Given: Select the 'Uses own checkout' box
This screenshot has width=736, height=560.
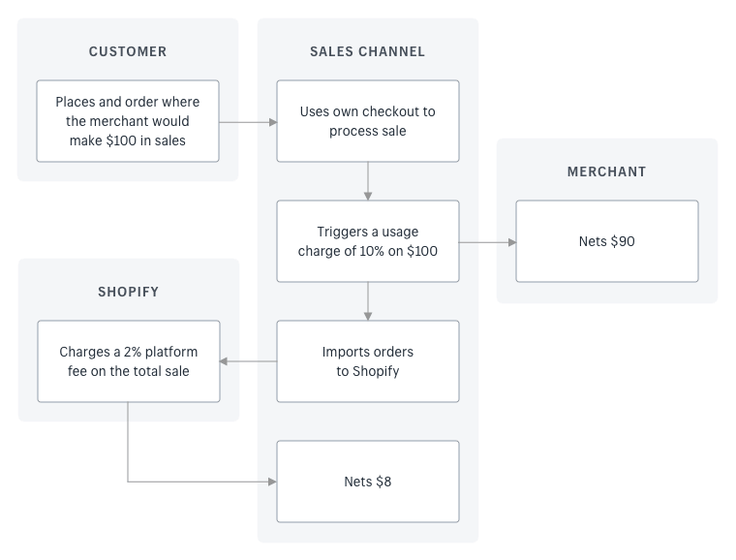Looking at the screenshot, I should coord(368,121).
